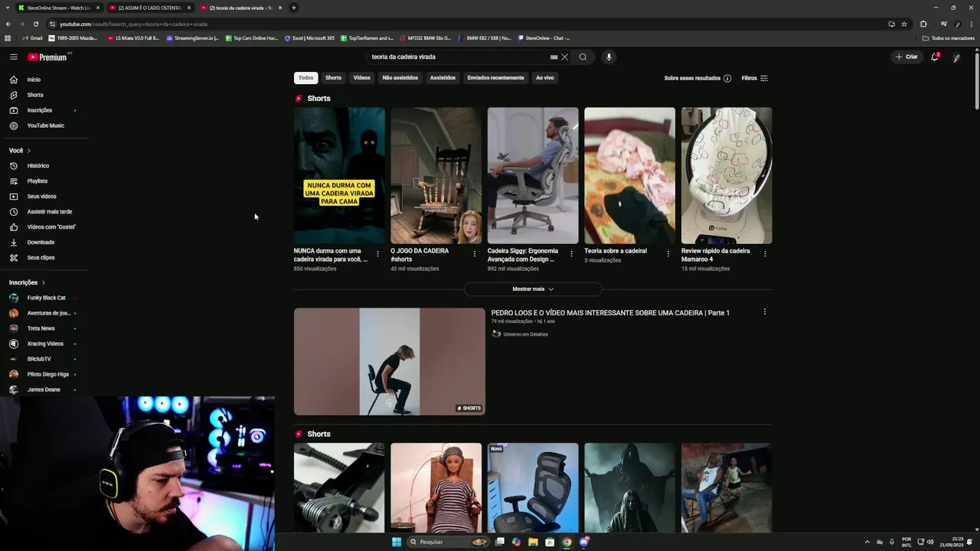Image resolution: width=980 pixels, height=551 pixels.
Task: Select the Todos filter chip
Action: pyautogui.click(x=305, y=78)
